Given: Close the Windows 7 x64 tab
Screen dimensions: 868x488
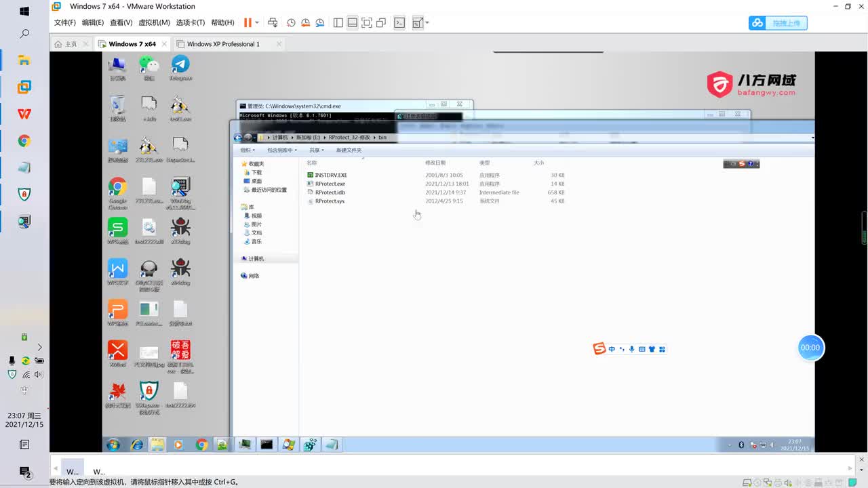Looking at the screenshot, I should point(165,44).
